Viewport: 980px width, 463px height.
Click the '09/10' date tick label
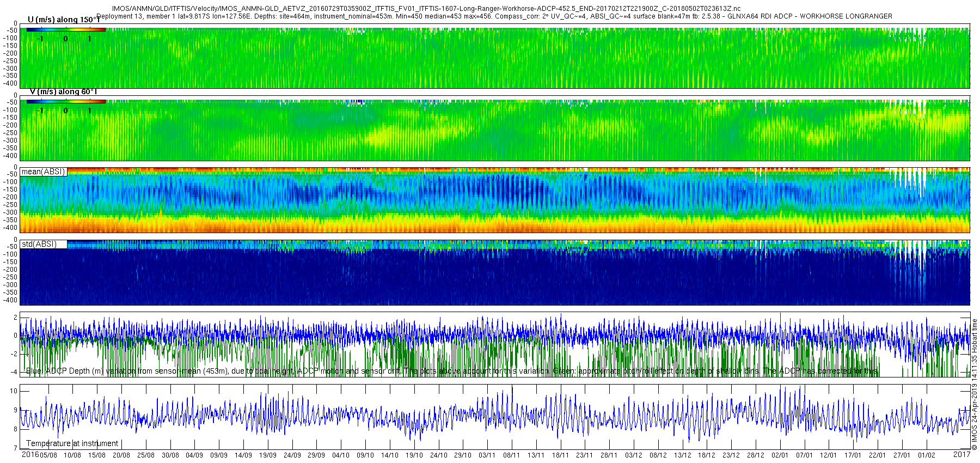[365, 455]
